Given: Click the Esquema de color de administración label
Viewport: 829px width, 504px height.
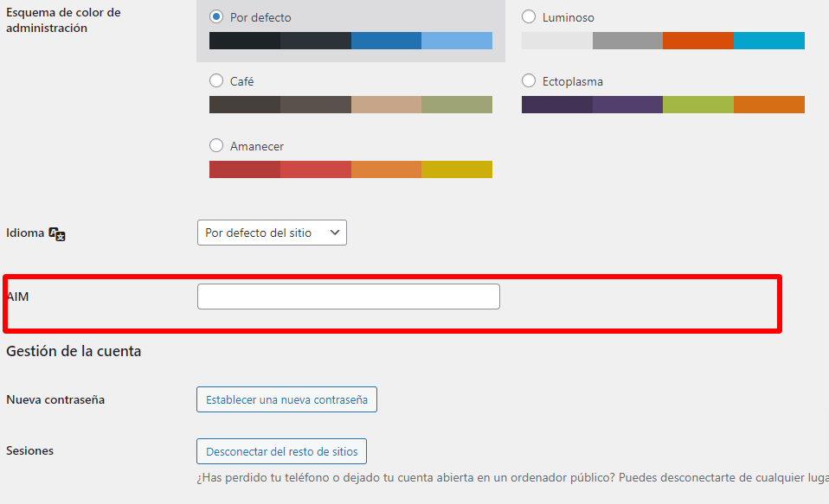Looking at the screenshot, I should click(63, 20).
